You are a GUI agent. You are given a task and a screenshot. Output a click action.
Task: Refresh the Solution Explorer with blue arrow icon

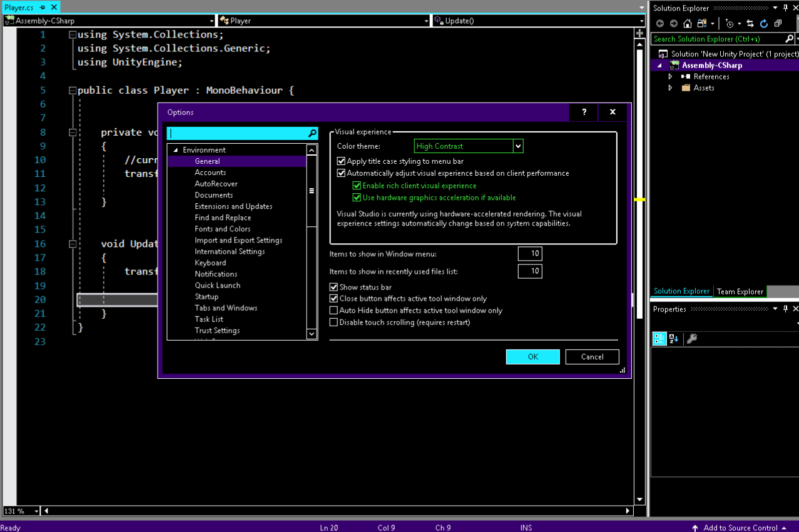click(764, 24)
